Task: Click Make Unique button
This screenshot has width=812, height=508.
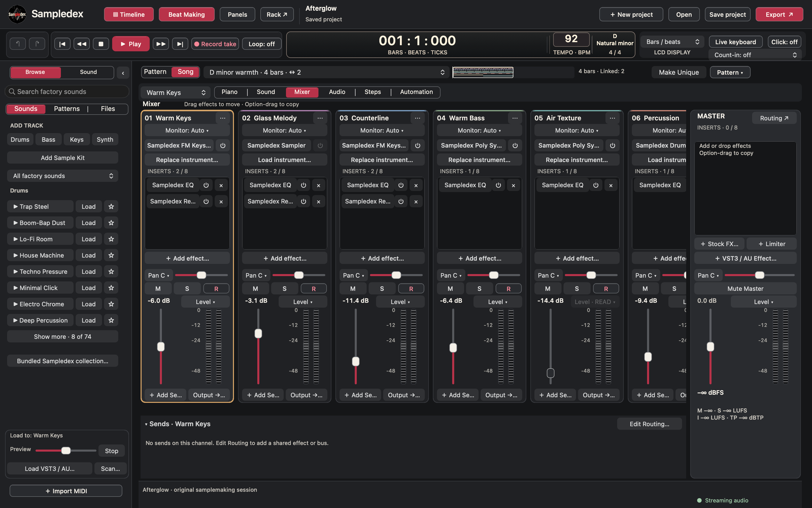Action: pyautogui.click(x=679, y=72)
